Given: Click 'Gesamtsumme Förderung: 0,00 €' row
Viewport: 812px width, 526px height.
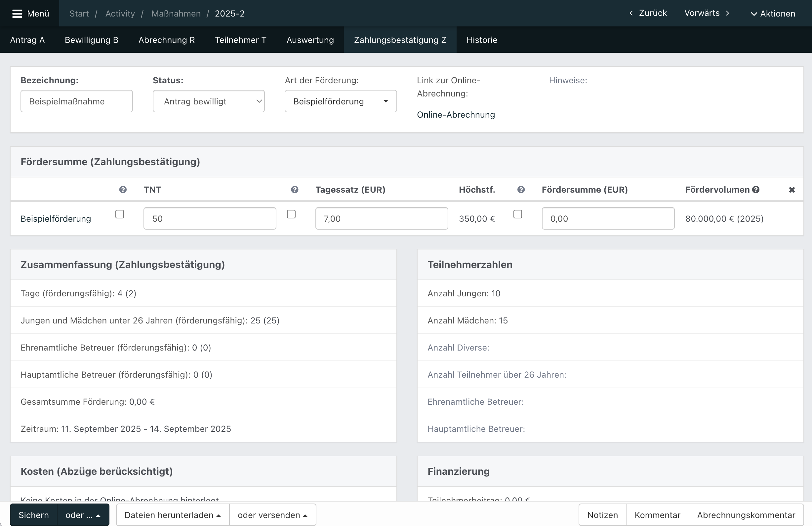Looking at the screenshot, I should click(203, 402).
